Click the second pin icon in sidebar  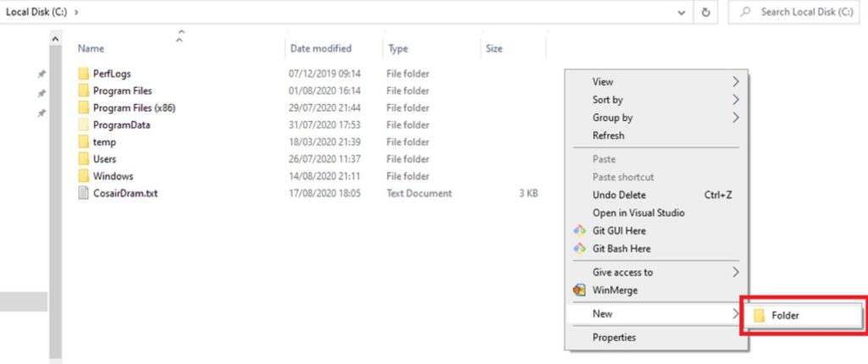(x=42, y=93)
